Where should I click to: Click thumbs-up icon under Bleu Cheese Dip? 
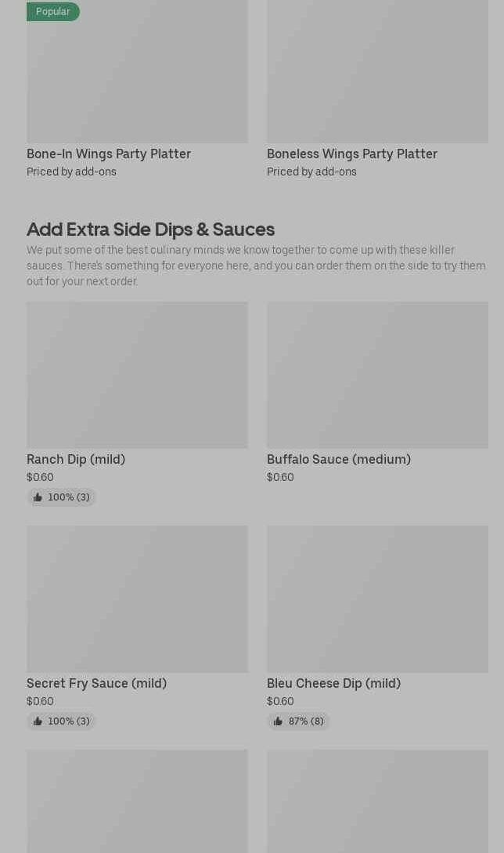[x=278, y=721]
